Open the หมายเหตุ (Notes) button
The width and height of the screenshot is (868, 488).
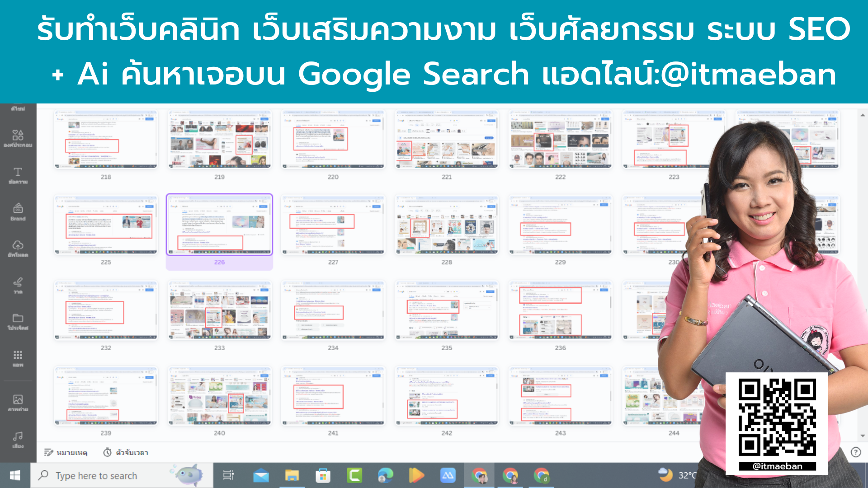(x=66, y=452)
